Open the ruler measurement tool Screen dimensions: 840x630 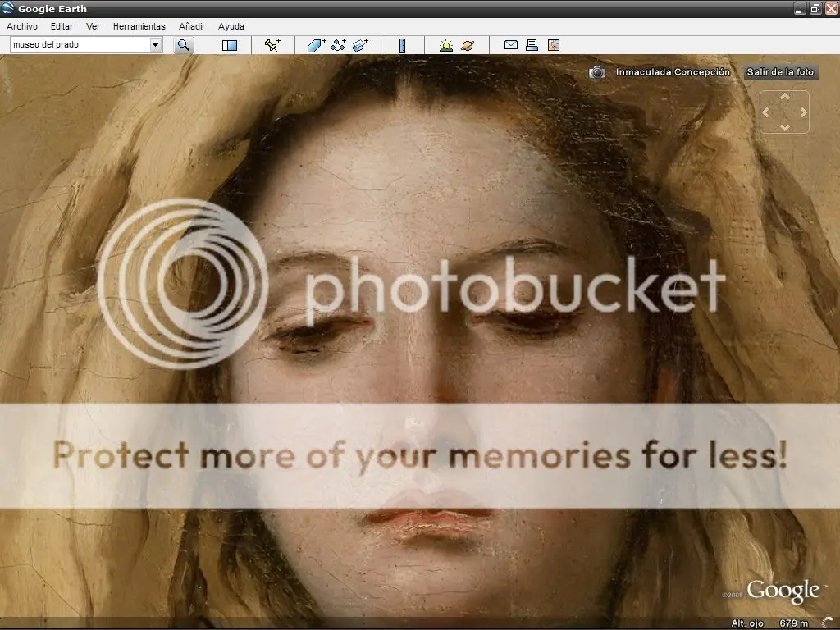[402, 46]
